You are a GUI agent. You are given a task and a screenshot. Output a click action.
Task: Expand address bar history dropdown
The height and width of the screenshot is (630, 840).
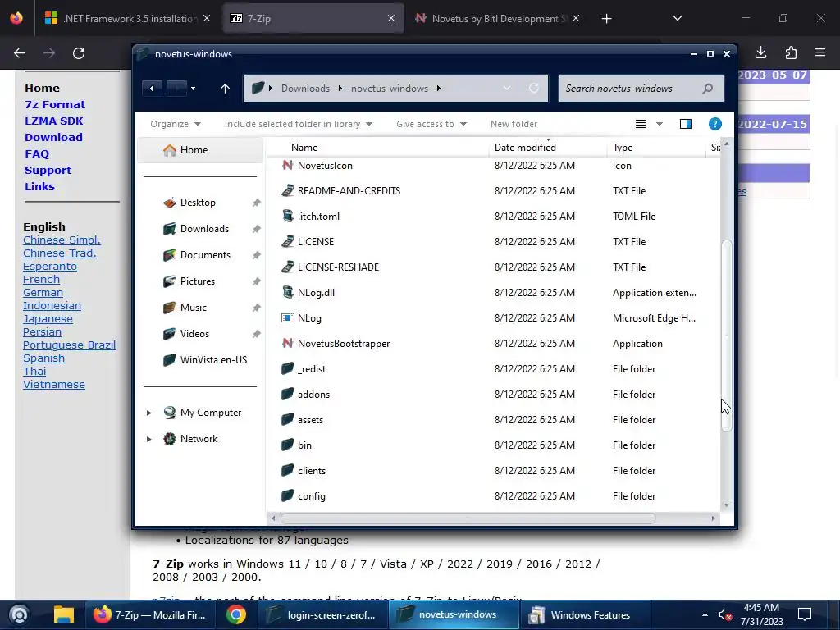tap(507, 89)
